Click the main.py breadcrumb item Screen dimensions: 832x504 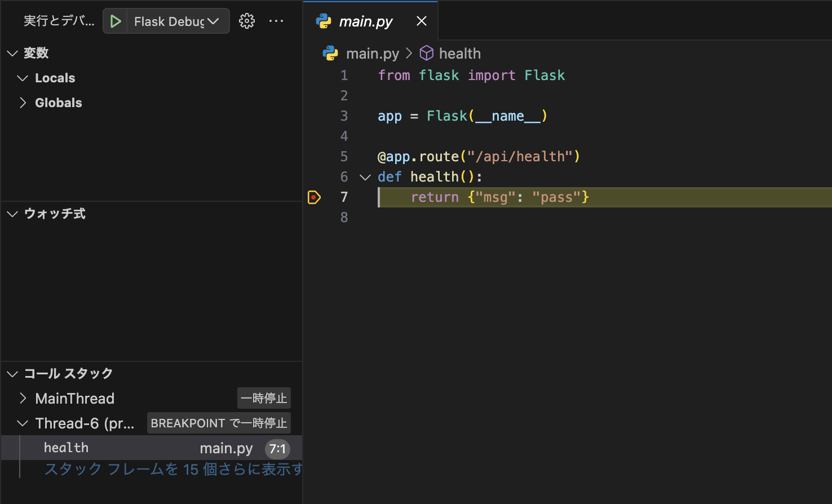(372, 54)
